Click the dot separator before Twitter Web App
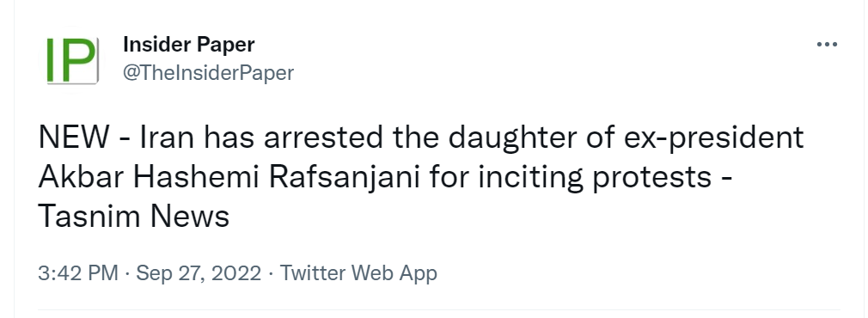Image resolution: width=868 pixels, height=318 pixels. click(x=270, y=273)
